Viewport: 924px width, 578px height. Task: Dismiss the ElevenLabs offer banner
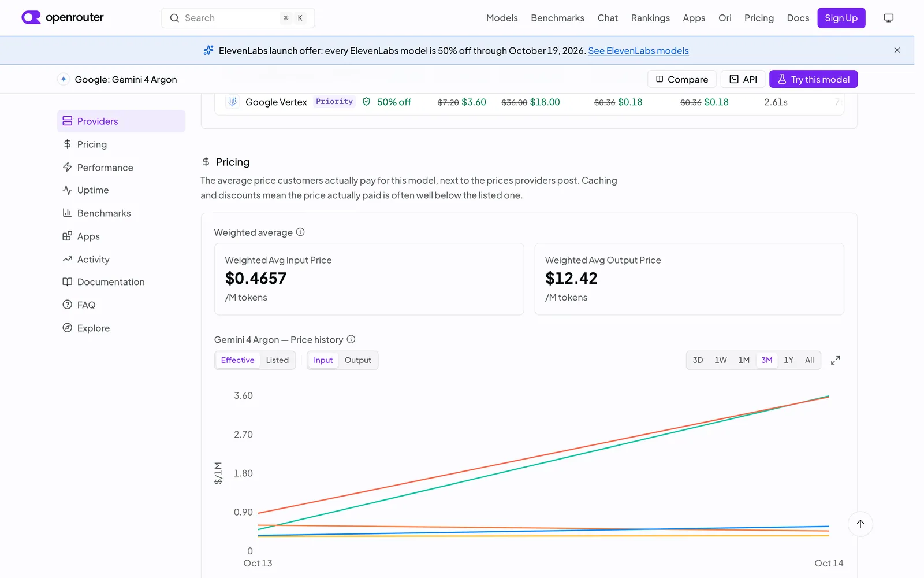point(897,50)
